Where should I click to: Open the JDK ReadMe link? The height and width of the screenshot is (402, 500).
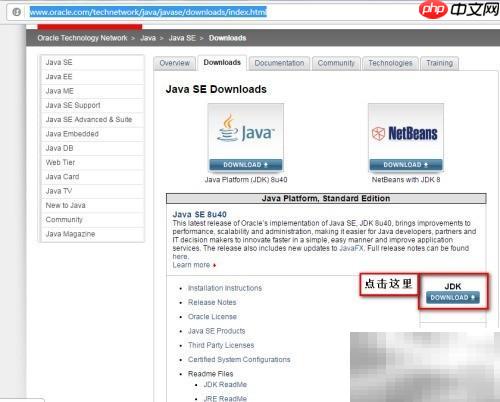pyautogui.click(x=225, y=385)
